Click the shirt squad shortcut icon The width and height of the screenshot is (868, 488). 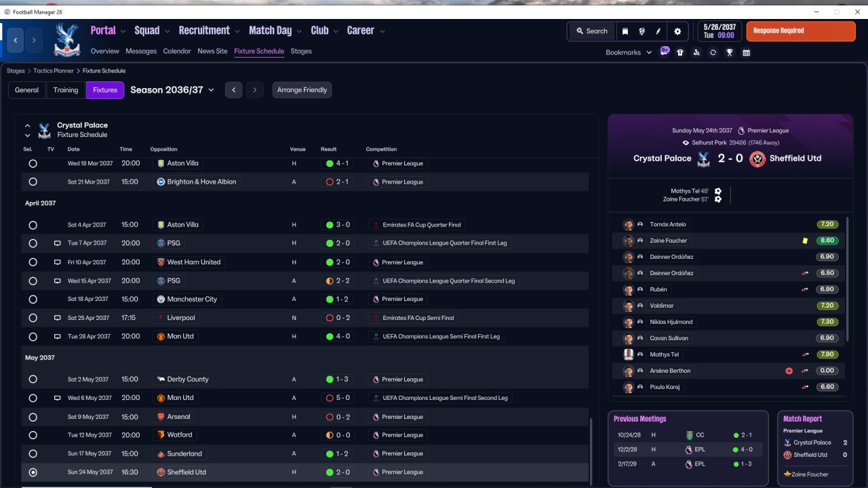click(680, 52)
